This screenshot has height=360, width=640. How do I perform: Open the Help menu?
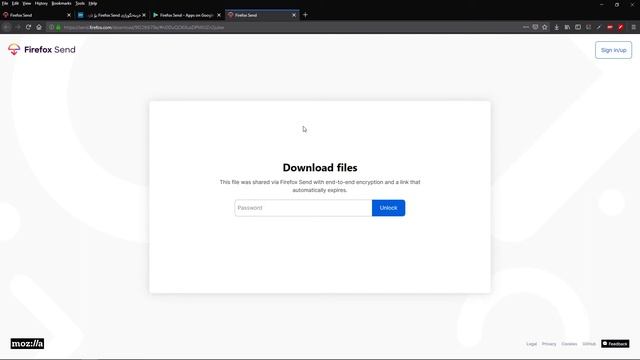(93, 3)
